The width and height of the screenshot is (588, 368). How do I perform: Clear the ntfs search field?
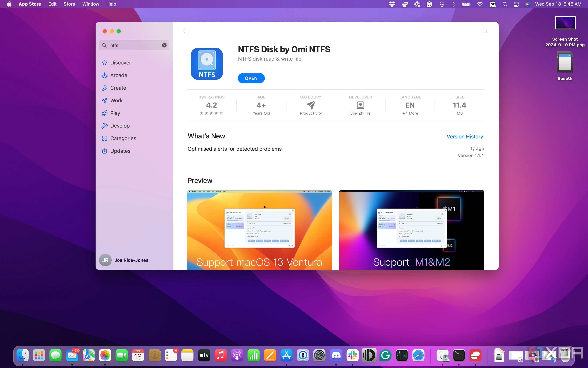point(164,45)
